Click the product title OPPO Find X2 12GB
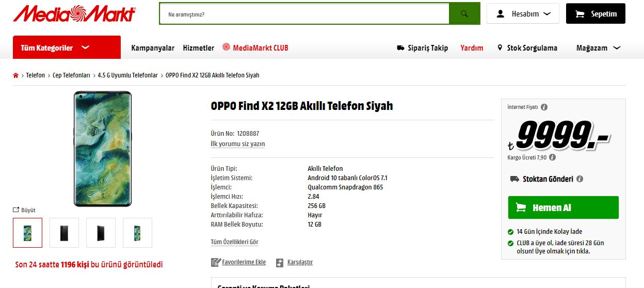 (302, 106)
